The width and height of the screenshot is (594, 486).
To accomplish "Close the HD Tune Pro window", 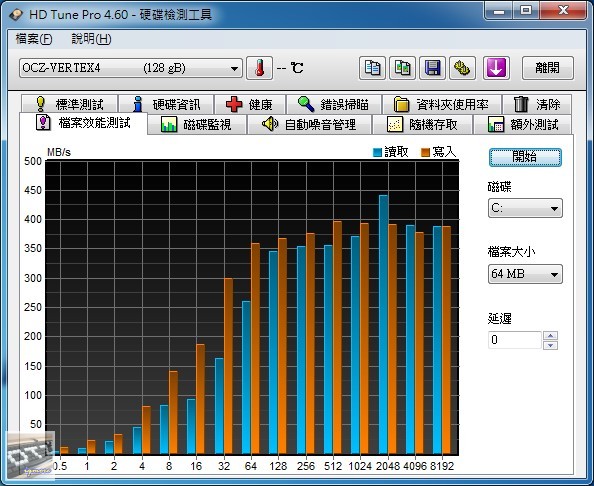I will [x=563, y=11].
